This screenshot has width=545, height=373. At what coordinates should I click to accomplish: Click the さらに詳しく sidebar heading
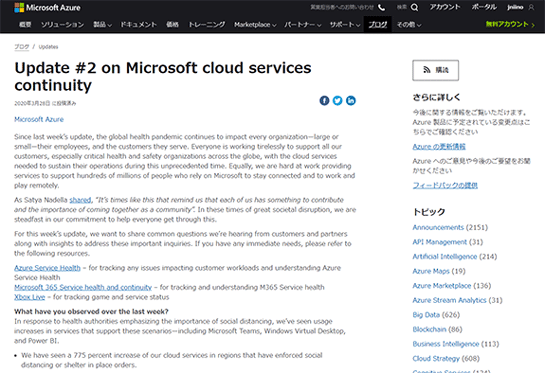(437, 97)
